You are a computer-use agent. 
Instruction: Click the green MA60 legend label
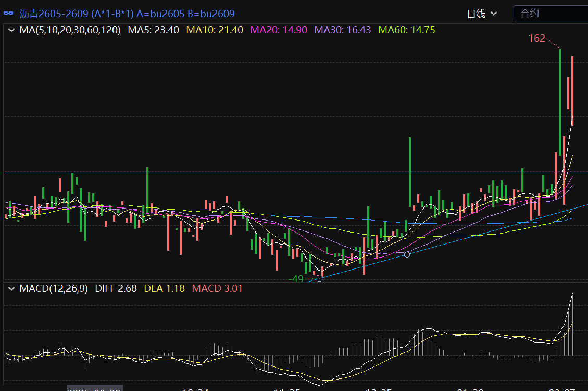point(406,30)
